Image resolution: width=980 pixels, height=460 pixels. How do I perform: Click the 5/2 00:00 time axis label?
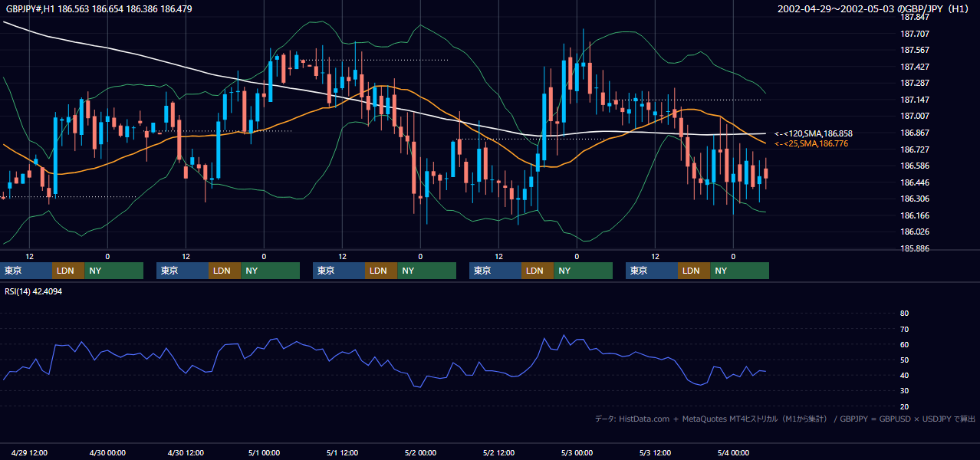click(x=421, y=452)
